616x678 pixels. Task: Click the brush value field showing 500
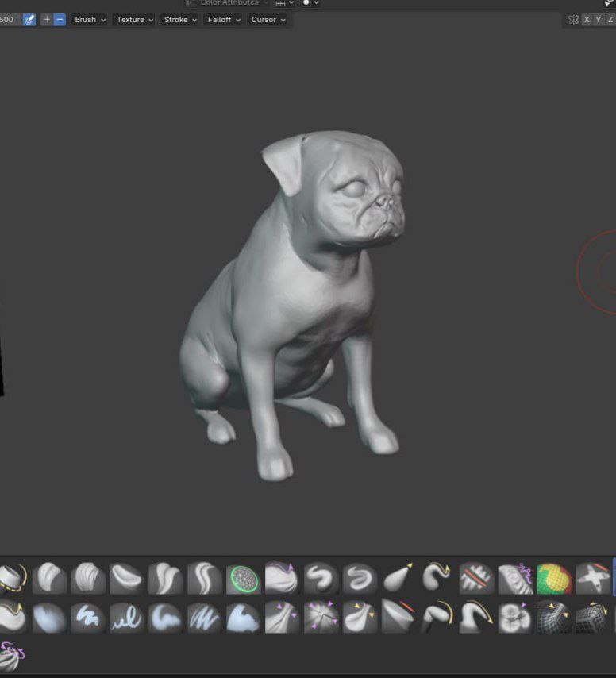(x=10, y=20)
